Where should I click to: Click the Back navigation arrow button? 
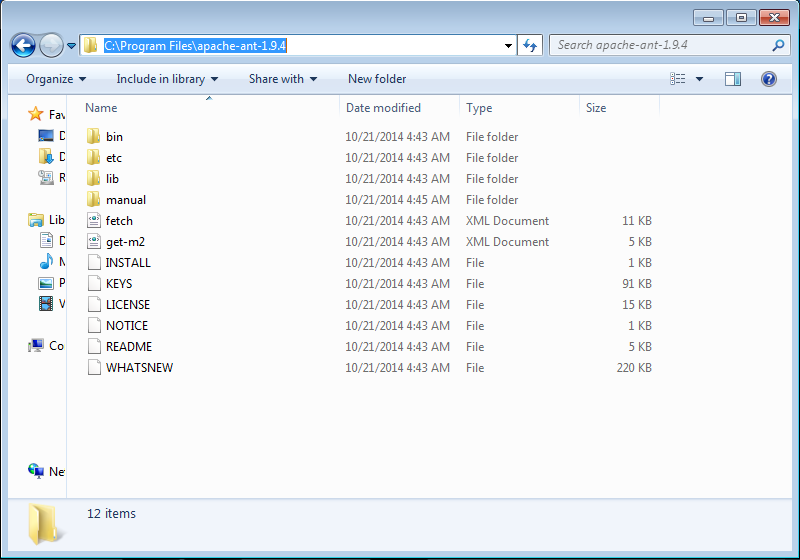click(23, 45)
